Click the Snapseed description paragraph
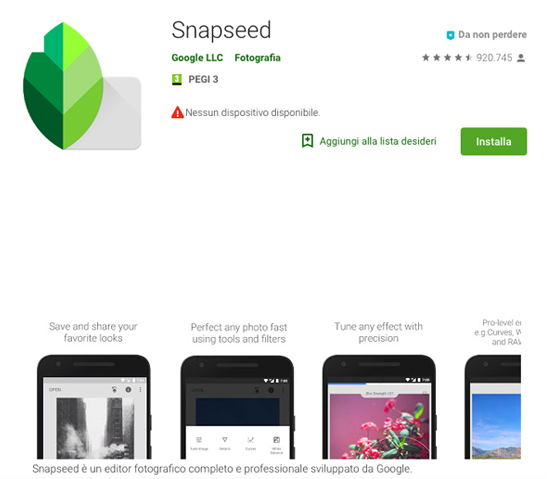This screenshot has height=479, width=550. pos(222,469)
